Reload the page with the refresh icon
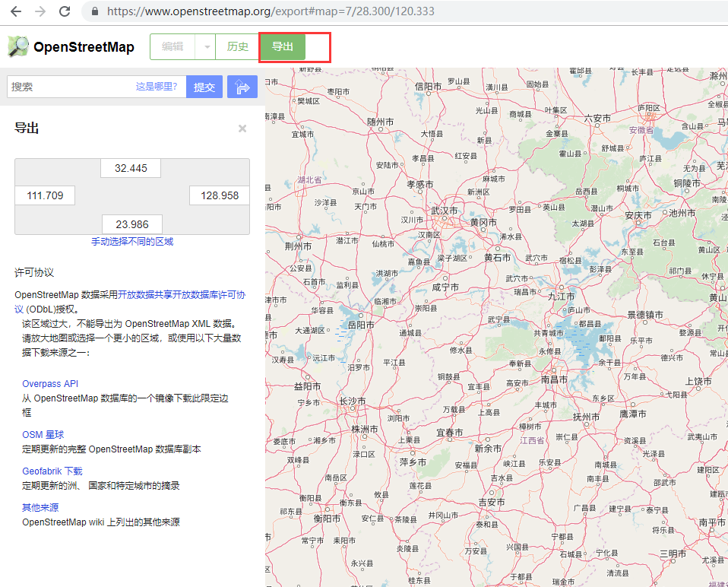Viewport: 728px width, 587px height. (x=65, y=11)
